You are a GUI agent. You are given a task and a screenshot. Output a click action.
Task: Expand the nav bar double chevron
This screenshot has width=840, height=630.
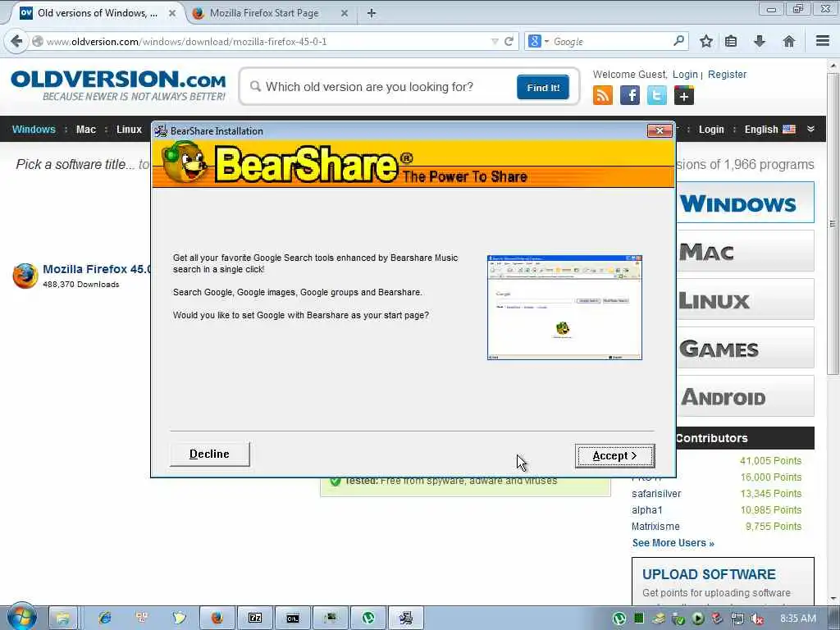(810, 129)
